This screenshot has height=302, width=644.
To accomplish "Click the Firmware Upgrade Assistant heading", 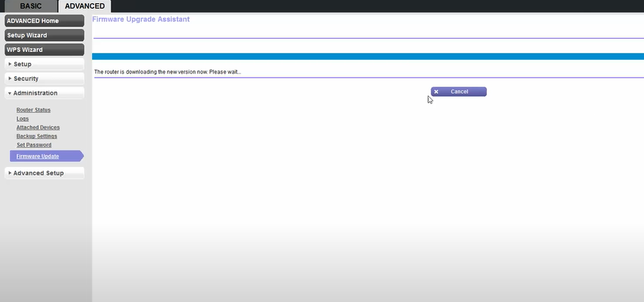I will 141,19.
